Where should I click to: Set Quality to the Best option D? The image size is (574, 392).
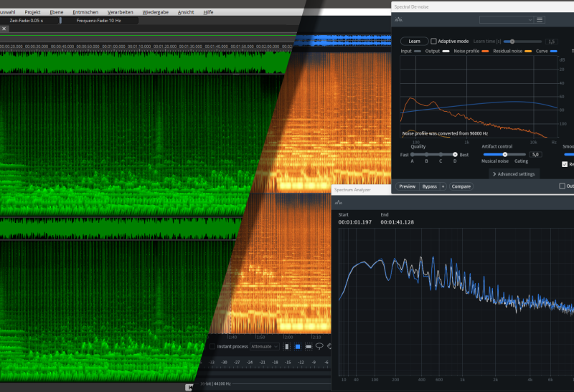pos(455,154)
